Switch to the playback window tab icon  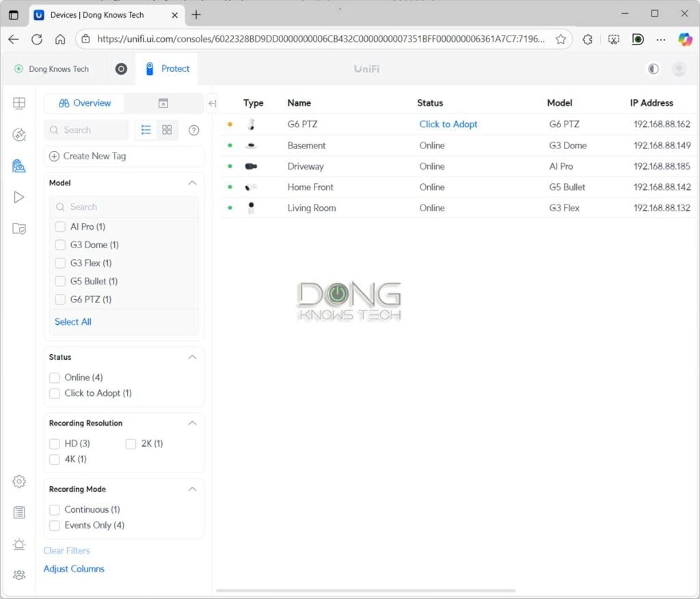click(x=163, y=103)
